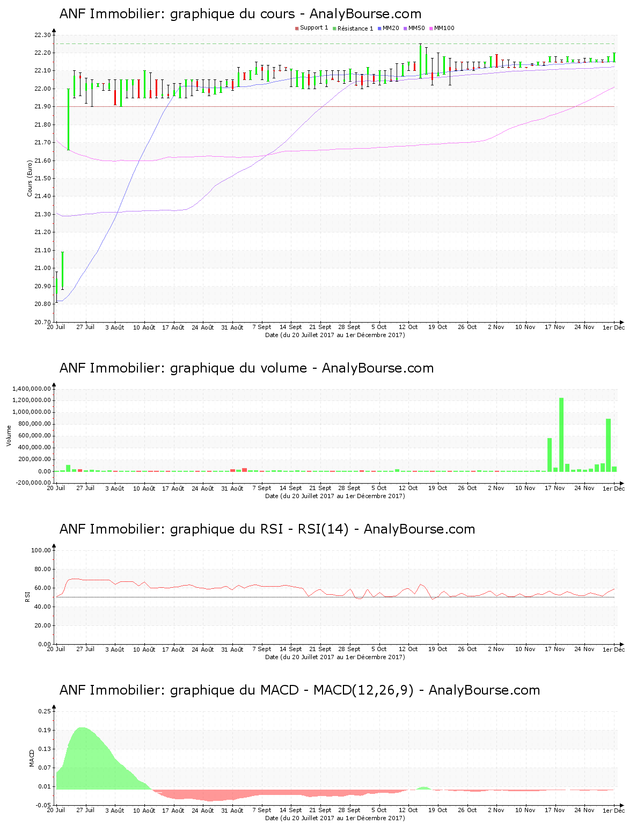Click the purple MM50 legend swatch
644x832 pixels.
tap(405, 28)
